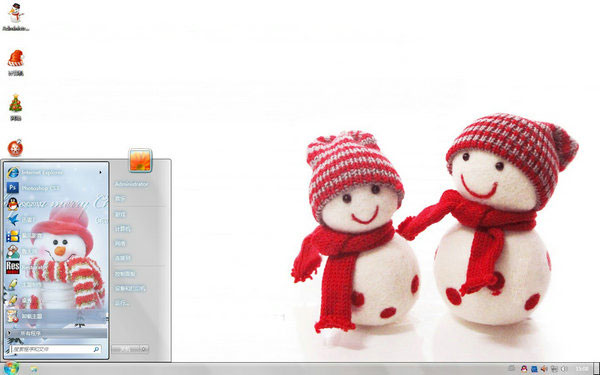Select the highlighted 卸载主题 entry in Start menu
Viewport: 600px width, 375px height.
coord(55,316)
